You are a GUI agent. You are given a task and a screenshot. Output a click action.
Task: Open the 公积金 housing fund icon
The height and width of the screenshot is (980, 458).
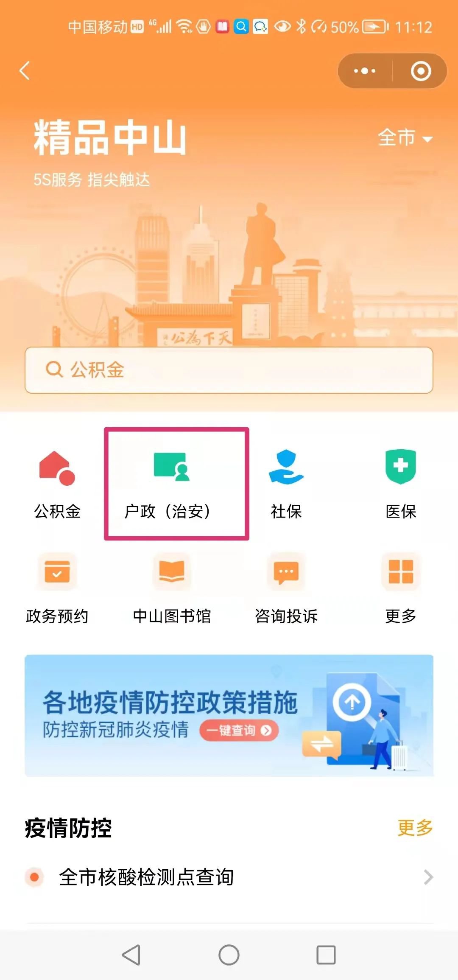[x=57, y=468]
